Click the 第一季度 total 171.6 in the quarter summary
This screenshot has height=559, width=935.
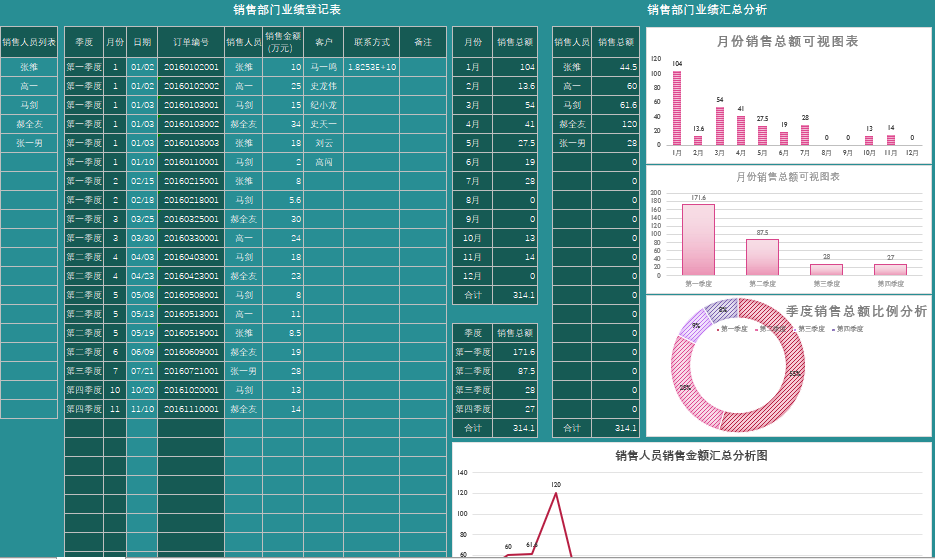tap(515, 352)
